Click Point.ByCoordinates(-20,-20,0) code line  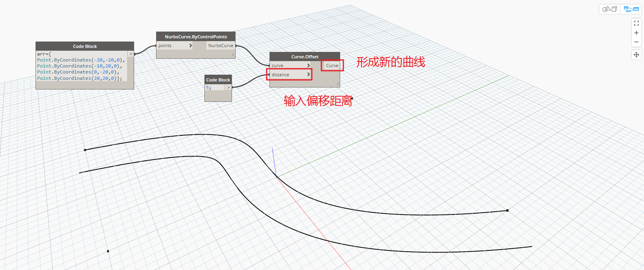tap(81, 60)
